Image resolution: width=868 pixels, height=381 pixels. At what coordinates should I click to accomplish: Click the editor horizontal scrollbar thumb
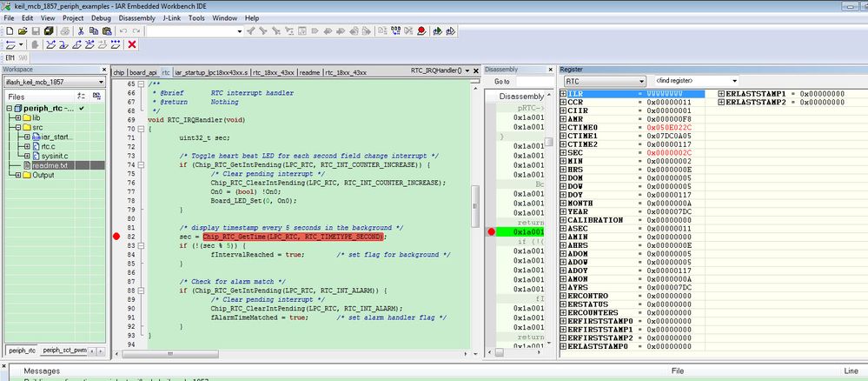point(170,353)
